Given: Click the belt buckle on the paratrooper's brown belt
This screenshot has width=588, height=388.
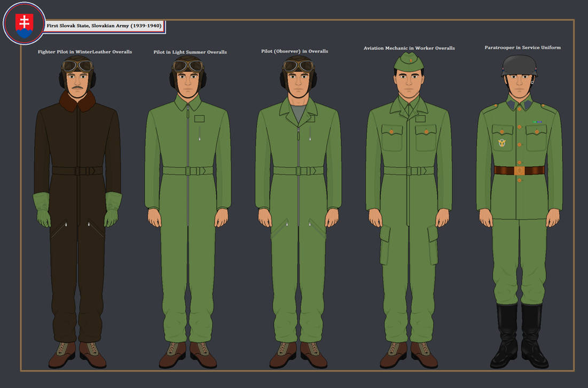Looking at the screenshot, I should click(520, 170).
